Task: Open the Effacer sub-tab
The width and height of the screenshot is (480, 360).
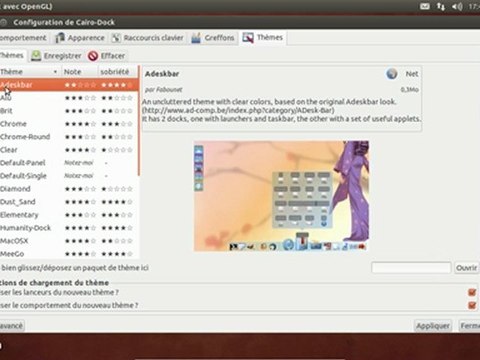Action: click(107, 56)
